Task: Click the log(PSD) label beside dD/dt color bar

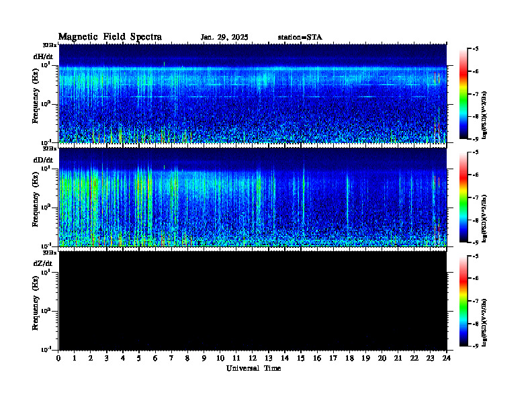Action: [484, 218]
